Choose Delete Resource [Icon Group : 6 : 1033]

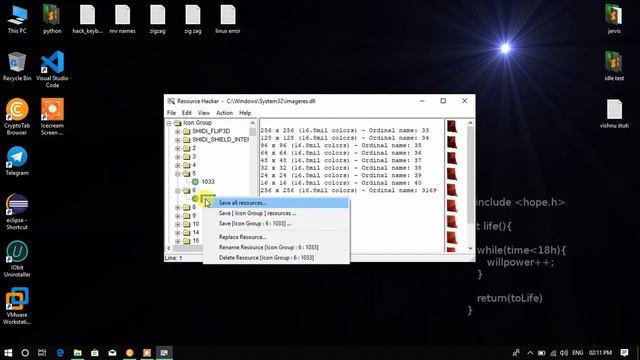(276, 258)
